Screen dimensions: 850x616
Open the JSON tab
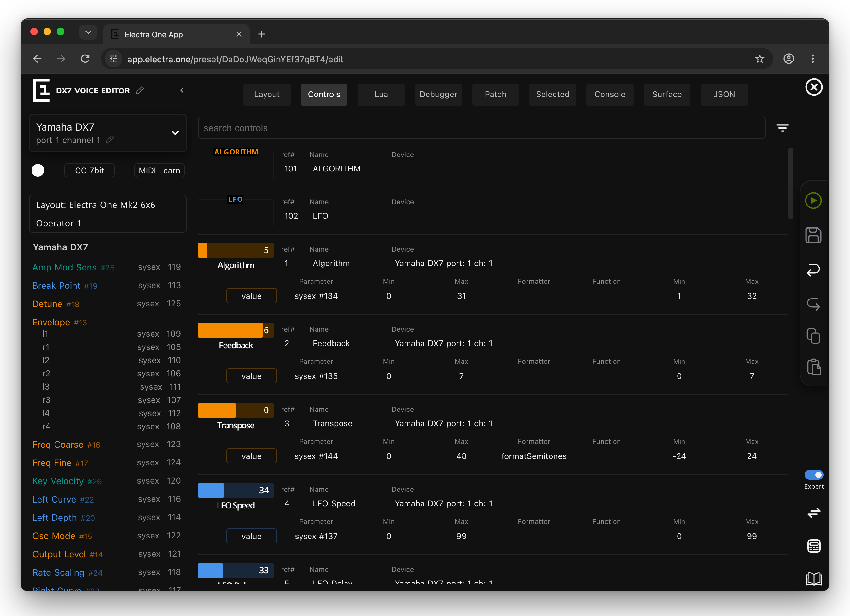click(724, 95)
